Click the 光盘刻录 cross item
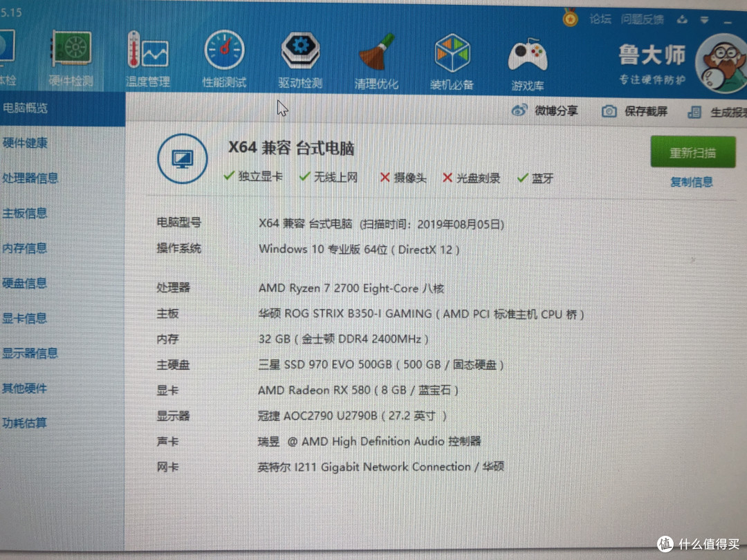The image size is (747, 560). point(472,178)
